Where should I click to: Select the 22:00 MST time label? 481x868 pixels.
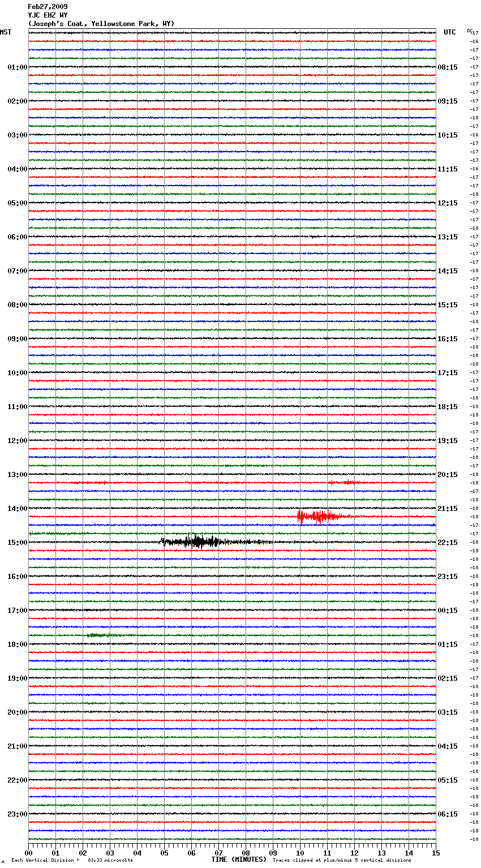18,780
